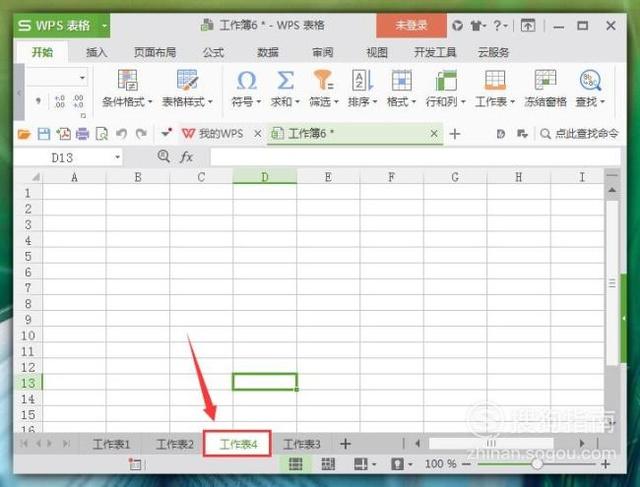Open the Worksheet (工作表) tool icon

[495, 80]
